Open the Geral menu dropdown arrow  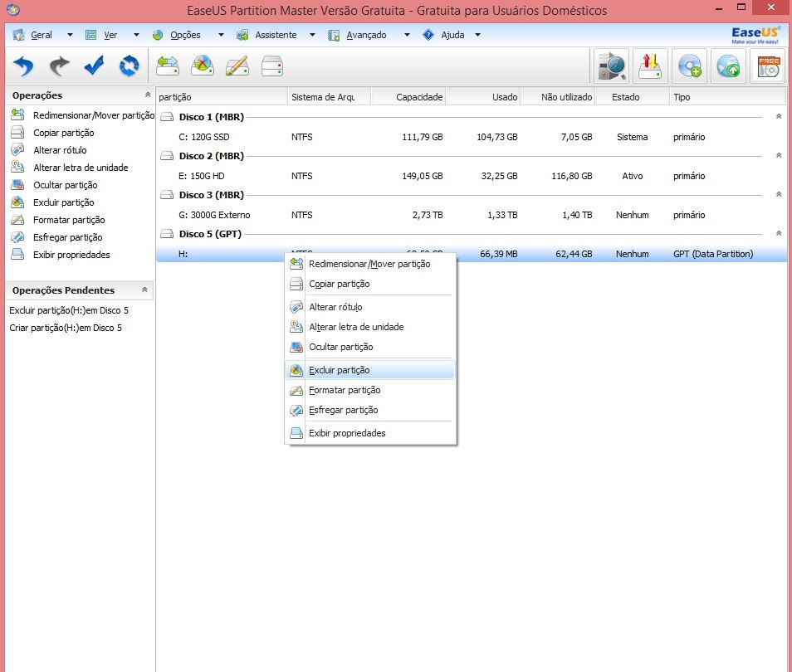(70, 35)
